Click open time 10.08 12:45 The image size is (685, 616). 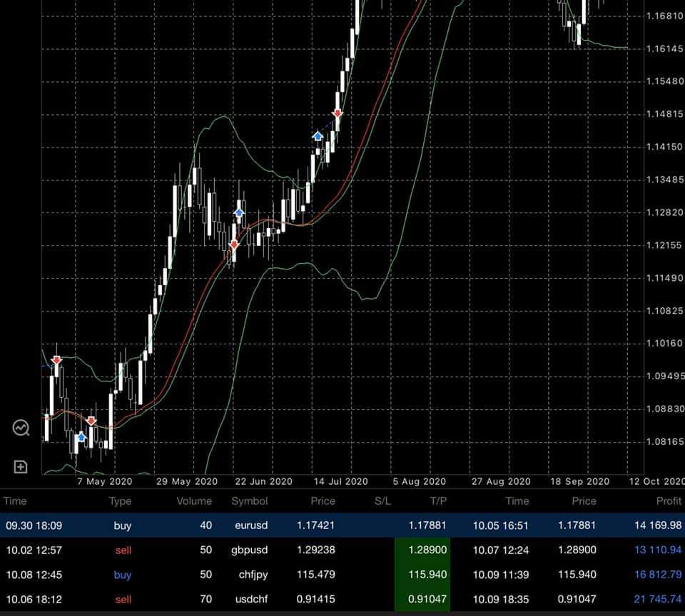(34, 575)
